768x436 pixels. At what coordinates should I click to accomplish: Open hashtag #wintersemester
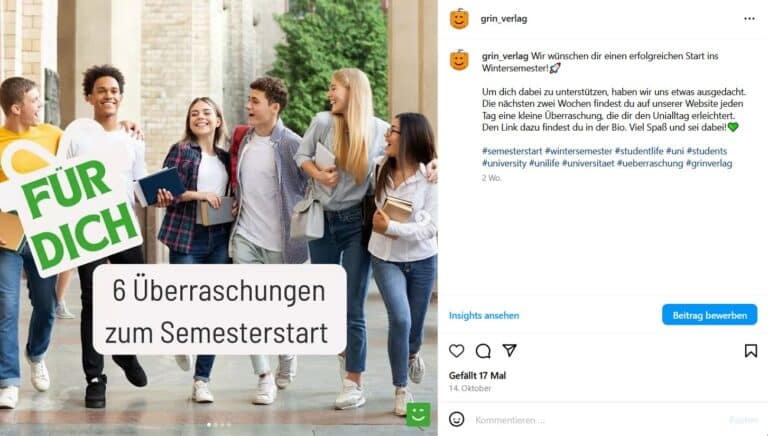click(x=578, y=151)
